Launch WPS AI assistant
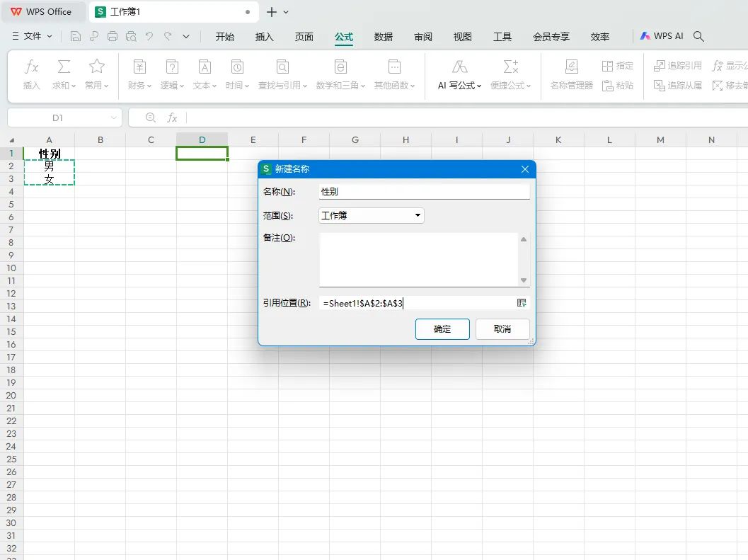The height and width of the screenshot is (560, 748). point(662,36)
